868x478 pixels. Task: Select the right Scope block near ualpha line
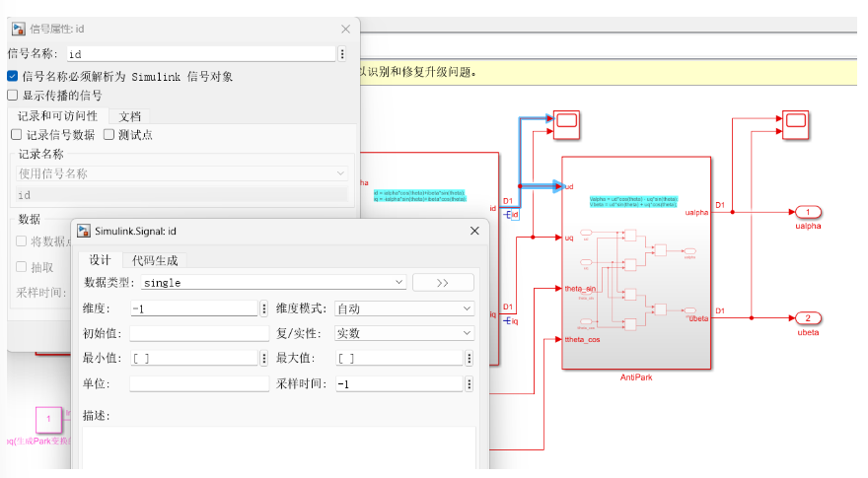(795, 124)
